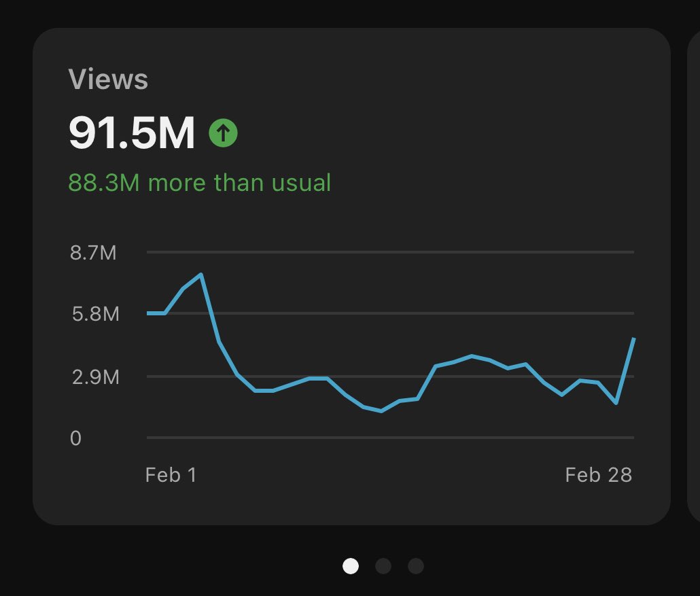Screen dimensions: 700x596
Task: Click the chart line's highest peak
Action: tap(201, 275)
